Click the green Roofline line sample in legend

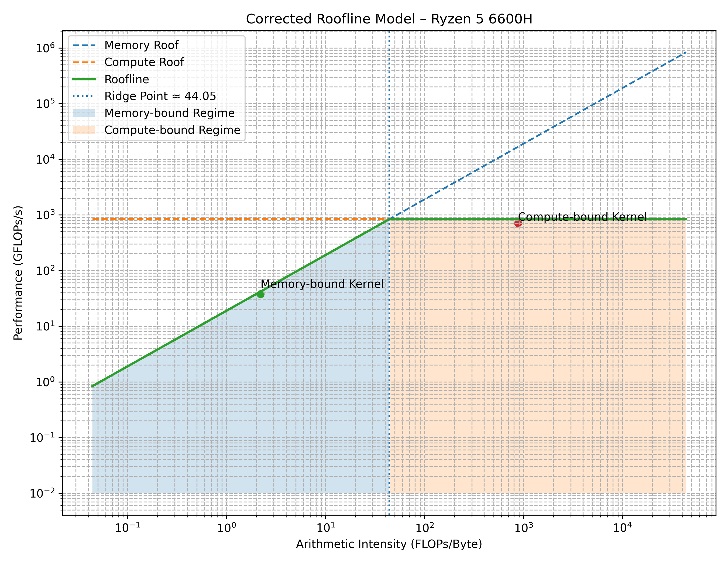[x=84, y=79]
